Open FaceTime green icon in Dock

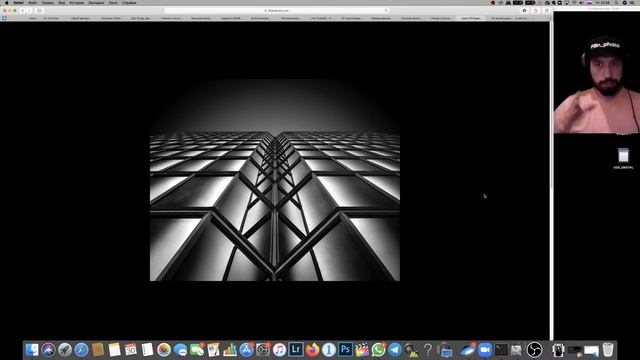point(197,350)
